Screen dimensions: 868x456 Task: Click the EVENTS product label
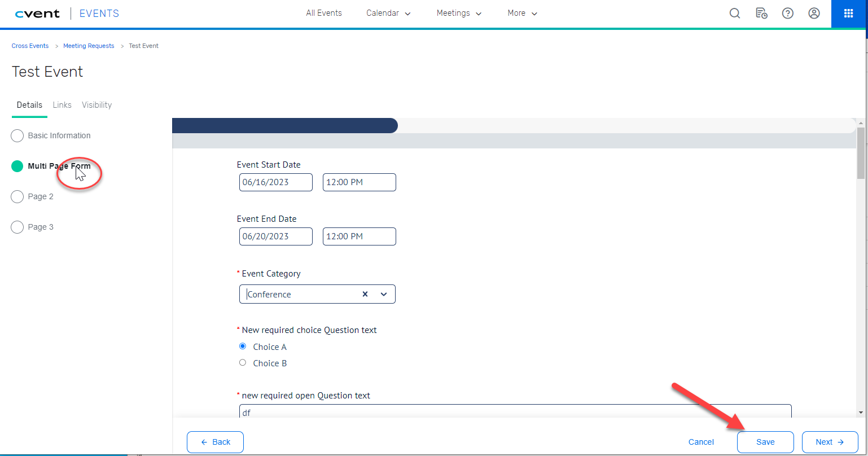99,14
